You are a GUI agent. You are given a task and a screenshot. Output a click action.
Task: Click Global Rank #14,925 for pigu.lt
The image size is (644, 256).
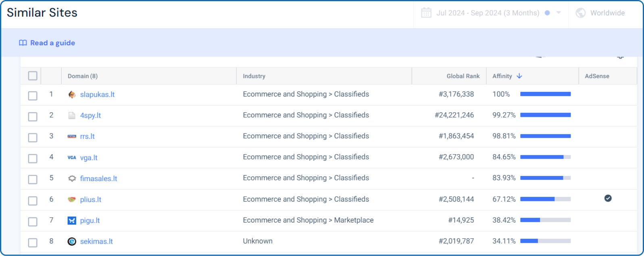tap(461, 220)
